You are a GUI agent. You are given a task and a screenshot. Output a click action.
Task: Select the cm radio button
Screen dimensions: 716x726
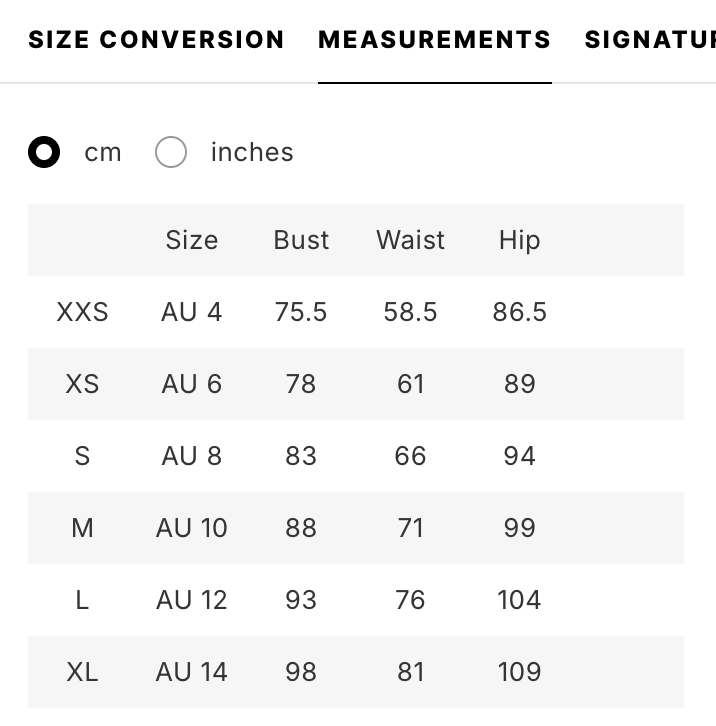44,152
